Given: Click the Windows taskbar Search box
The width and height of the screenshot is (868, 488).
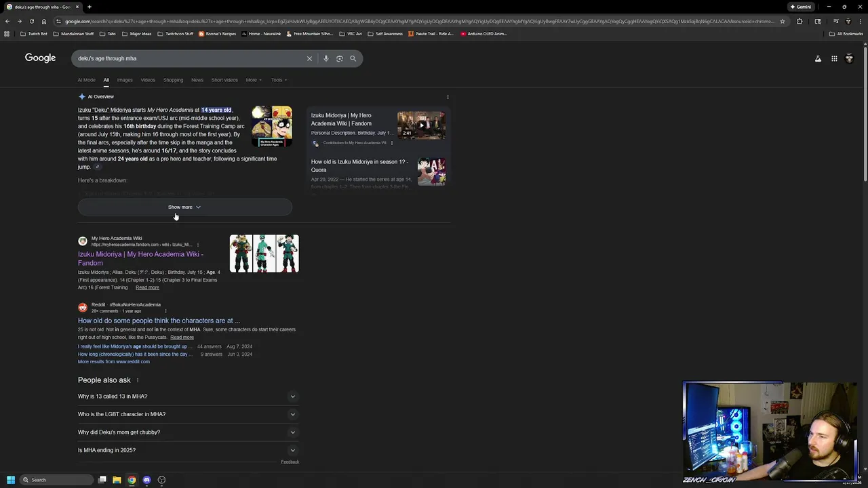Looking at the screenshot, I should (56, 480).
